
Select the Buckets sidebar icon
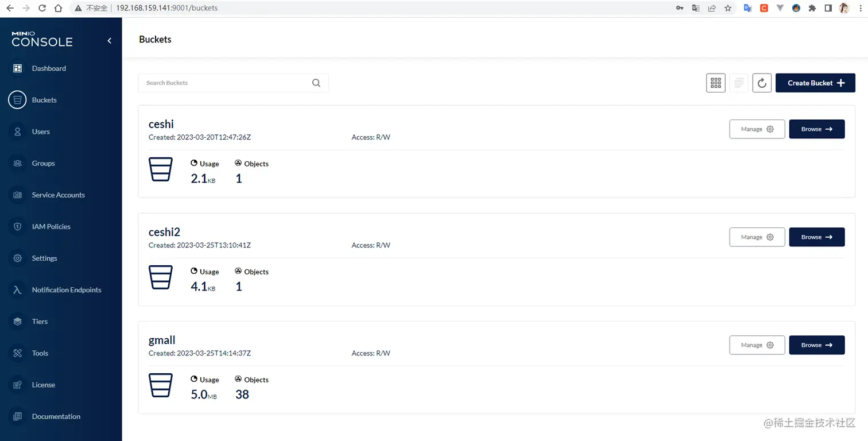tap(17, 100)
